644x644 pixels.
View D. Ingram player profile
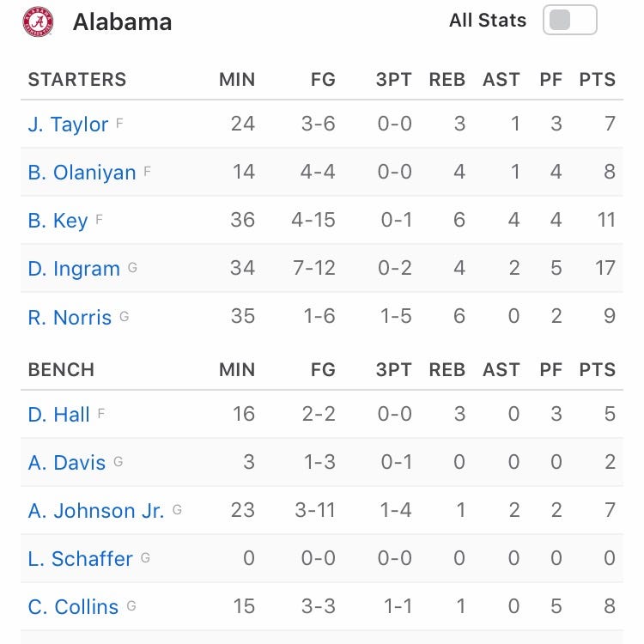coord(74,268)
